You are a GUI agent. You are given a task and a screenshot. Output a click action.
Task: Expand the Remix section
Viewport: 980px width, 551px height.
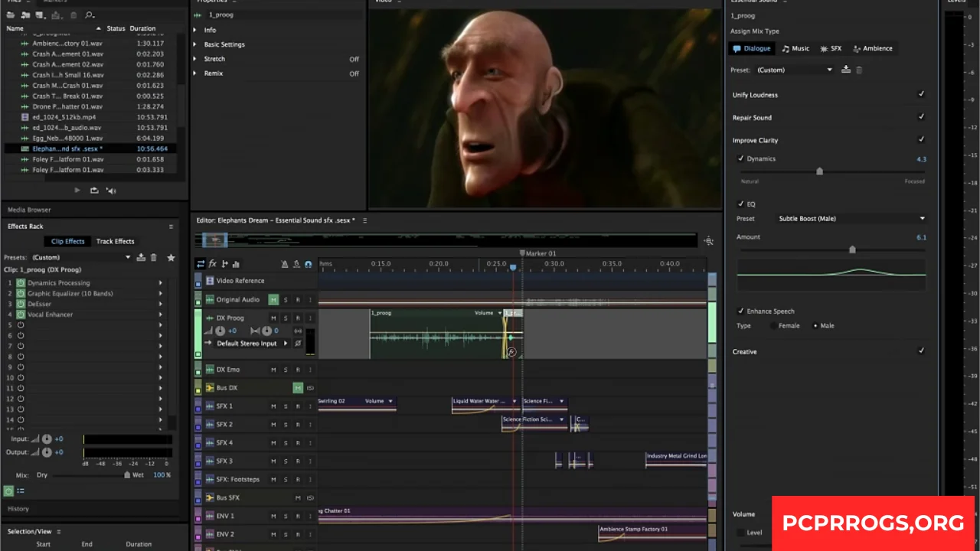click(195, 73)
